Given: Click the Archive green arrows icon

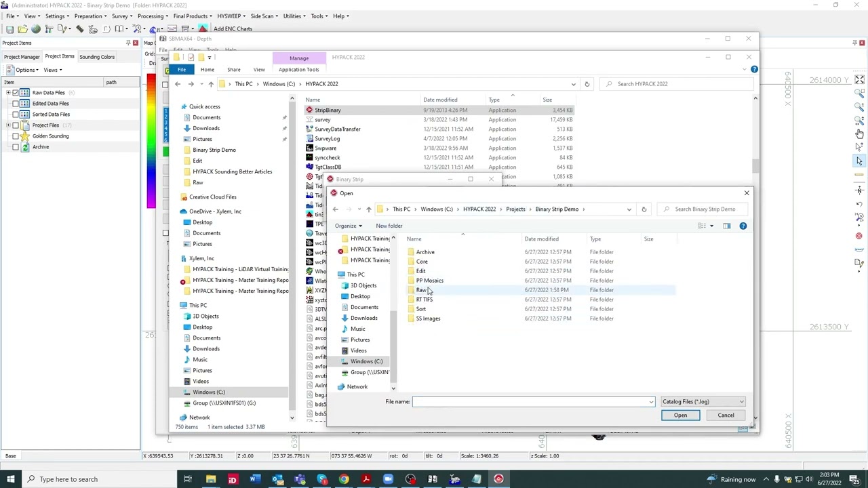Looking at the screenshot, I should [x=25, y=146].
